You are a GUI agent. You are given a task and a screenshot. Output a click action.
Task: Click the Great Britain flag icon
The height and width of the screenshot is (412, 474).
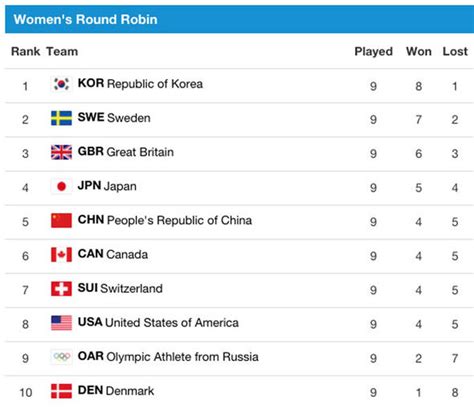tap(61, 152)
